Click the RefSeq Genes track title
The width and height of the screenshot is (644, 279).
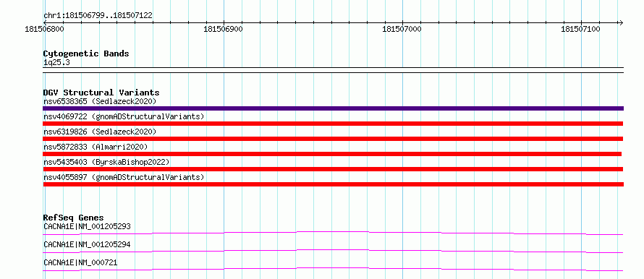coord(74,218)
